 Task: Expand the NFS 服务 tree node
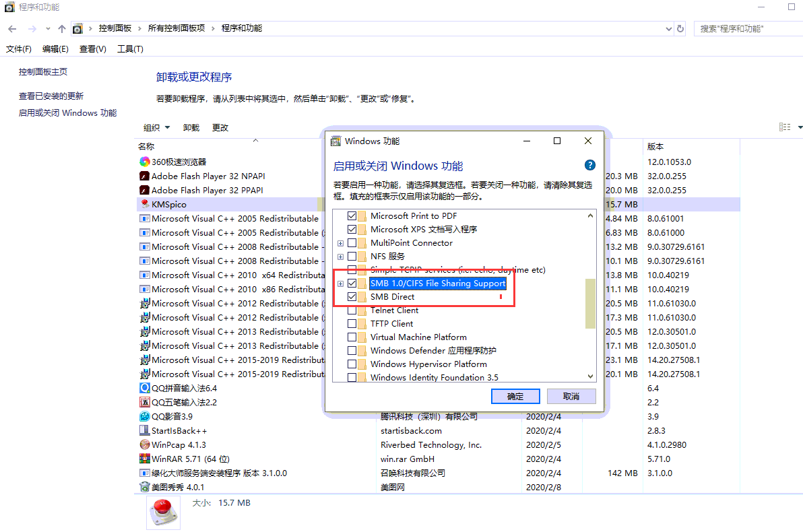(341, 257)
